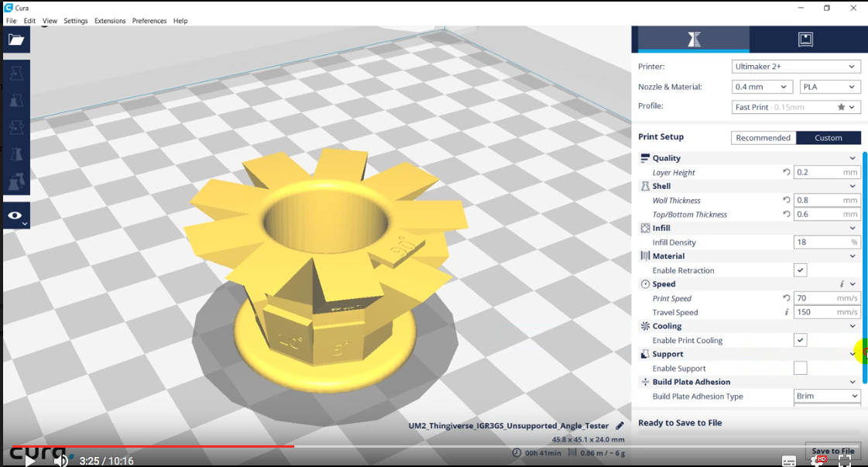Click the Speed clock icon

click(645, 284)
